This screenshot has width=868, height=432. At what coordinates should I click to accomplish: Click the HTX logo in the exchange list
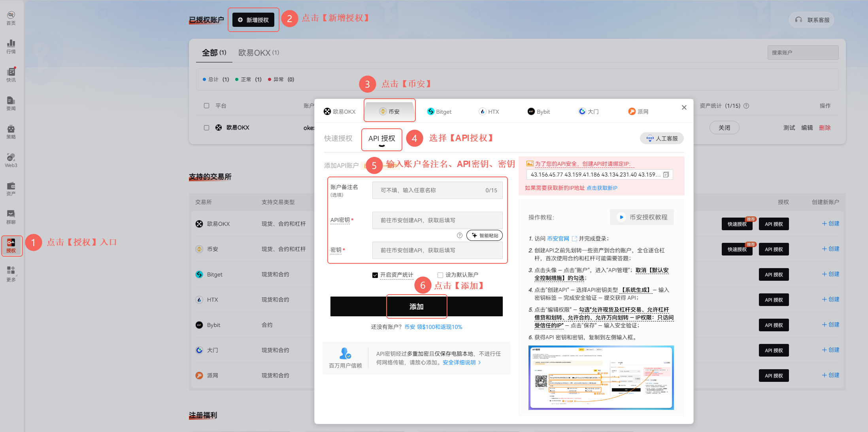click(x=199, y=300)
